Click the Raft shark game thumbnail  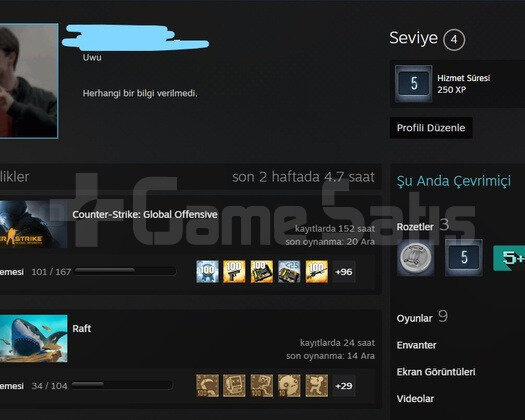(x=33, y=339)
